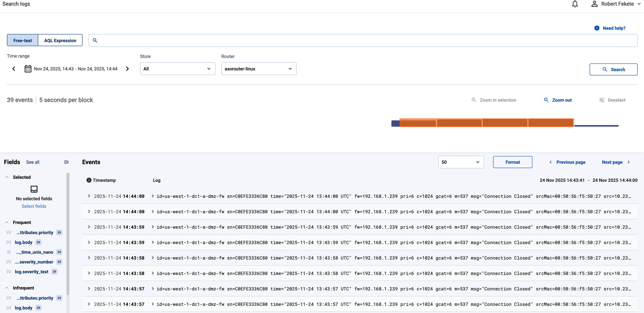Screen dimensions: 644x313
Task: Open the Robert Fekete account menu
Action: (x=616, y=4)
